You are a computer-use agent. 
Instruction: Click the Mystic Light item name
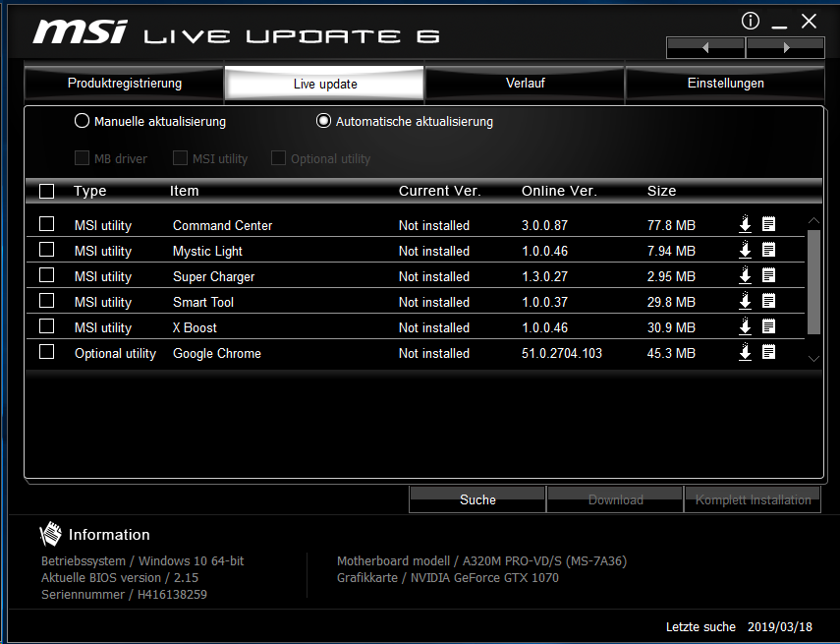pyautogui.click(x=207, y=251)
